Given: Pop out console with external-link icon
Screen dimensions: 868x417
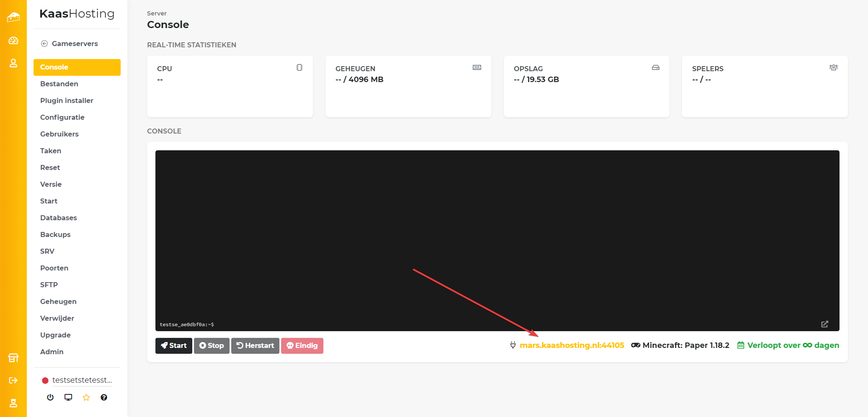Looking at the screenshot, I should [824, 324].
